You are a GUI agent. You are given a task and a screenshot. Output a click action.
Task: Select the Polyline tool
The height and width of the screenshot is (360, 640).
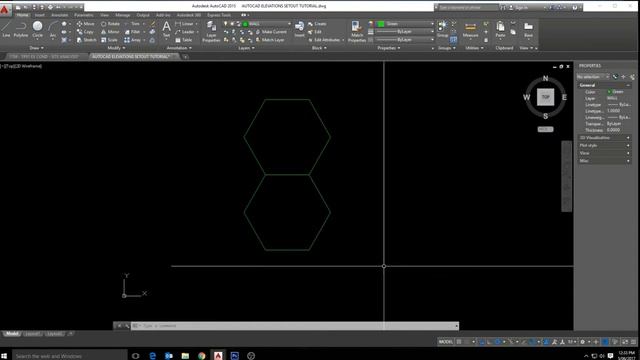coord(21,29)
